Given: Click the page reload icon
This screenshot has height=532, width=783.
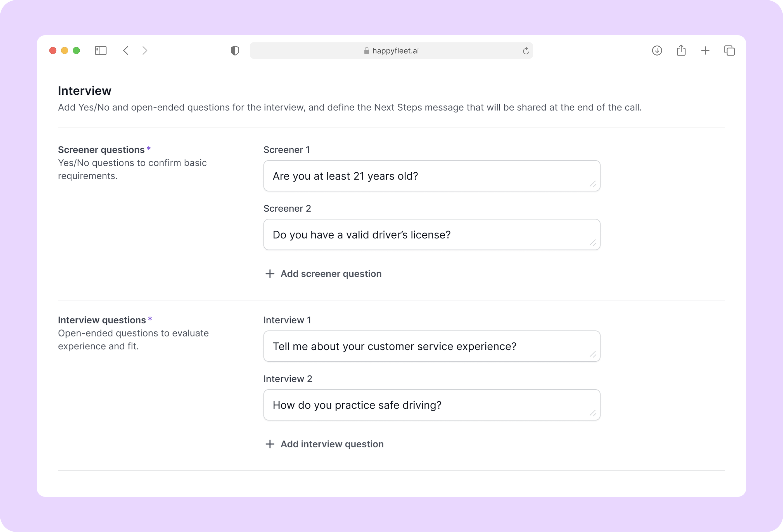Looking at the screenshot, I should coord(526,51).
